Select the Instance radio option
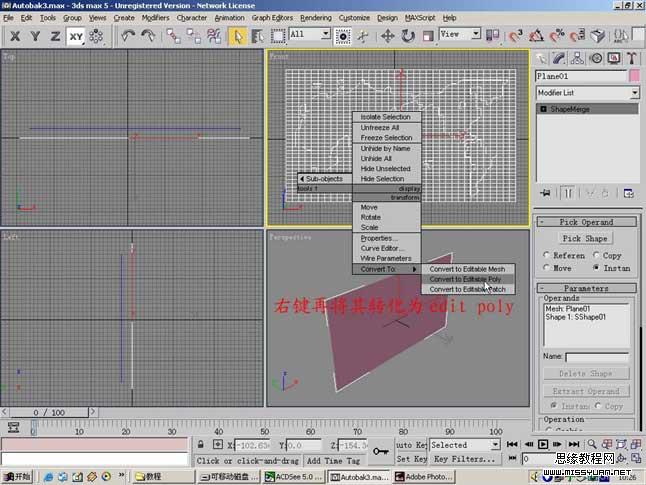The width and height of the screenshot is (646, 485). [598, 268]
